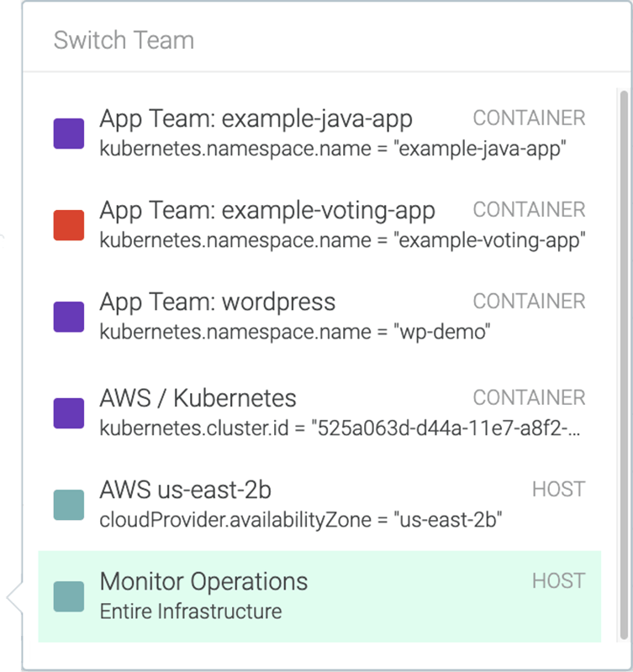Select the App Team: wordpress team
The image size is (633, 672).
tap(319, 317)
